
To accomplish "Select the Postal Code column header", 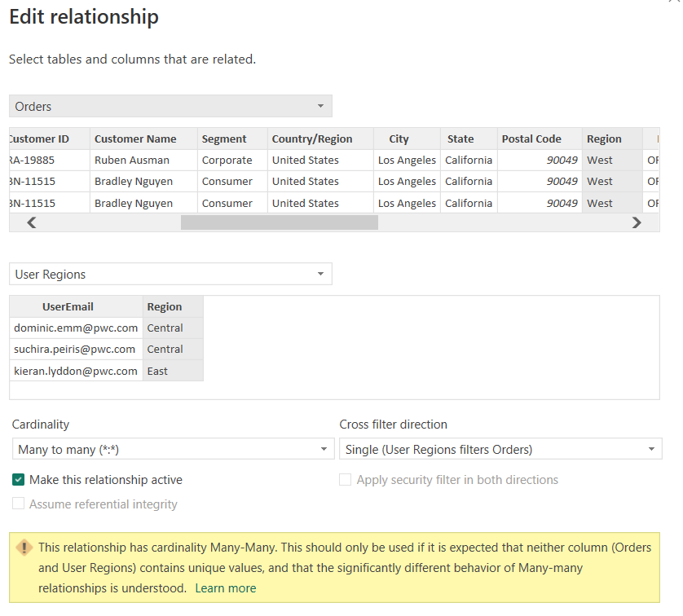I will click(531, 139).
